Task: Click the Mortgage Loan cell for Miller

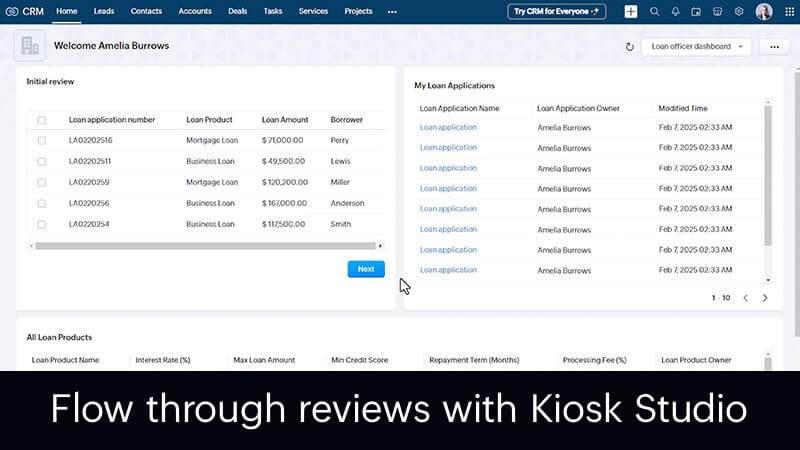Action: pyautogui.click(x=212, y=182)
